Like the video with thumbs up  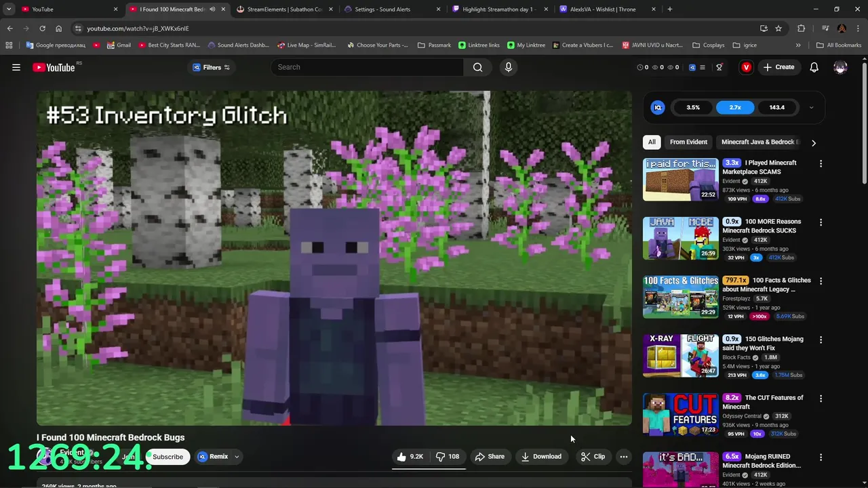tap(410, 457)
